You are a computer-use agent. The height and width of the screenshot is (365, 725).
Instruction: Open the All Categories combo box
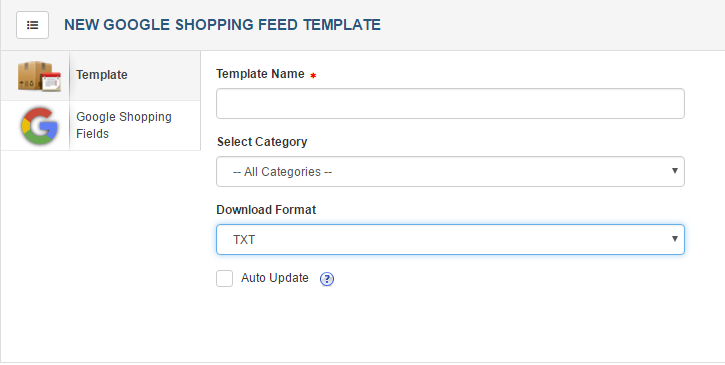pyautogui.click(x=450, y=172)
